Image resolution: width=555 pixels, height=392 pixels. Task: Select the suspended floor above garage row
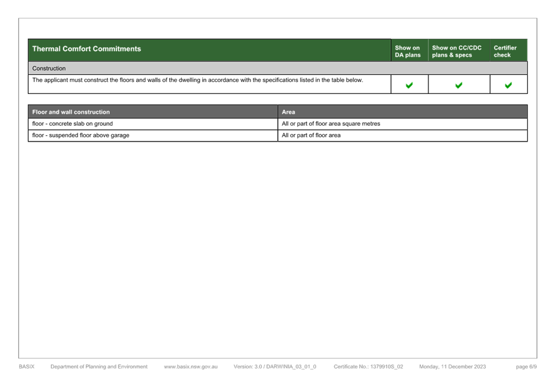(x=80, y=136)
